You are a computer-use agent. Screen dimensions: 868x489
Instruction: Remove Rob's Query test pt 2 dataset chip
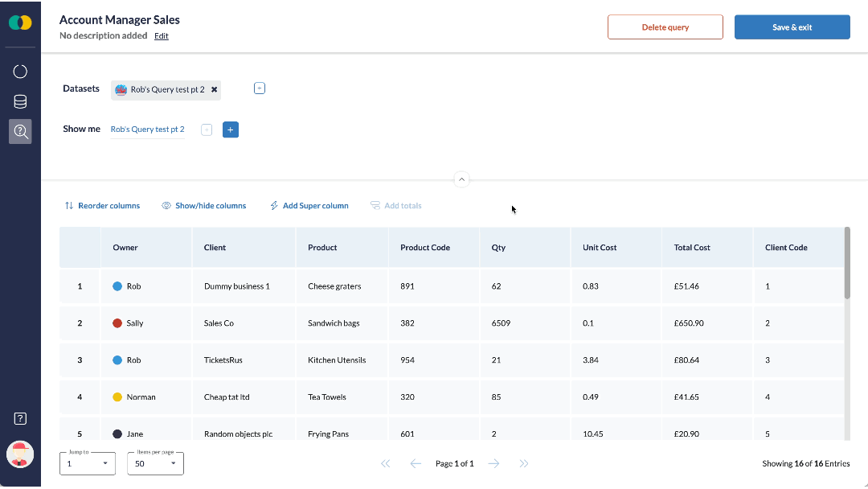(x=215, y=89)
